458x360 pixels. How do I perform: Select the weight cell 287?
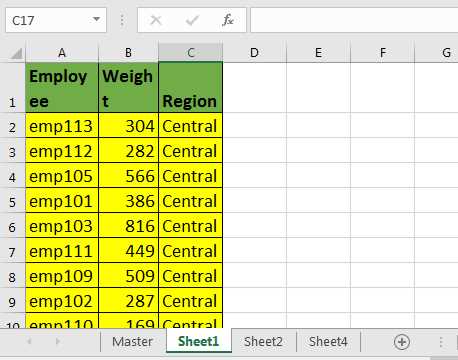click(129, 301)
